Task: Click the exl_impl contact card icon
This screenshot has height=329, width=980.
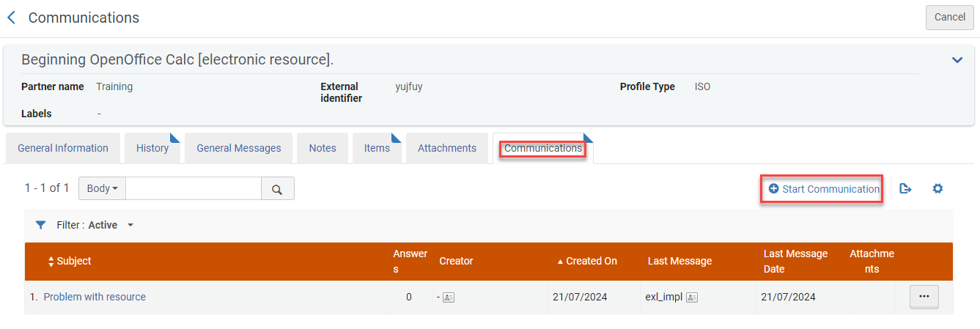Action: (691, 297)
